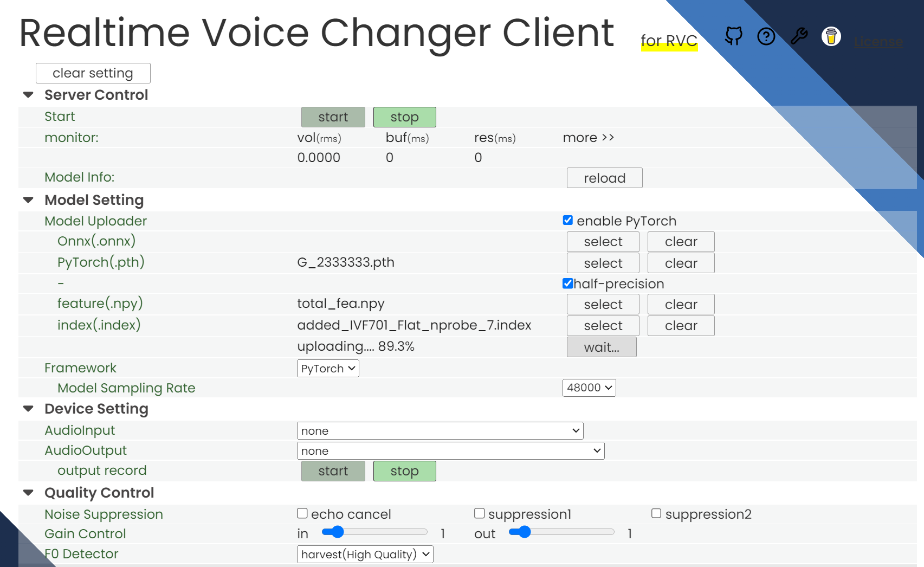Open the Framework PyTorch dropdown
The image size is (924, 567).
pos(328,369)
